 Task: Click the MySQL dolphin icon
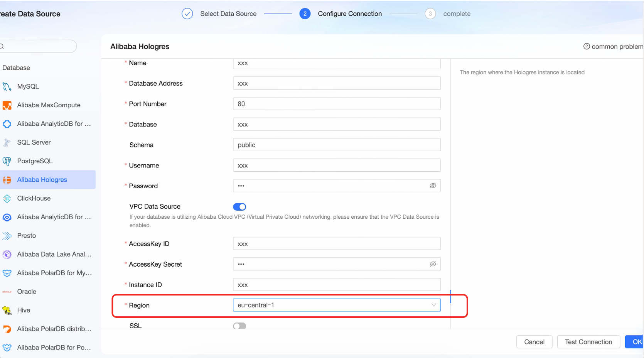click(7, 86)
